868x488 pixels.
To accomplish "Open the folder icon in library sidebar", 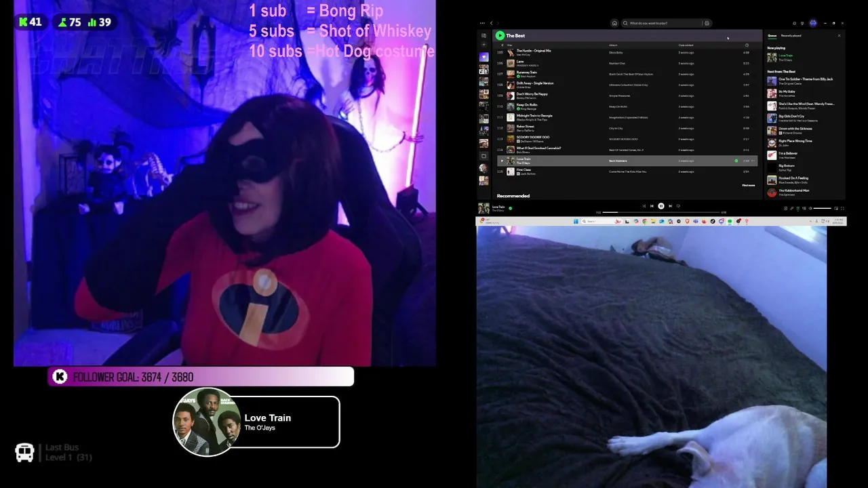I will click(x=484, y=156).
